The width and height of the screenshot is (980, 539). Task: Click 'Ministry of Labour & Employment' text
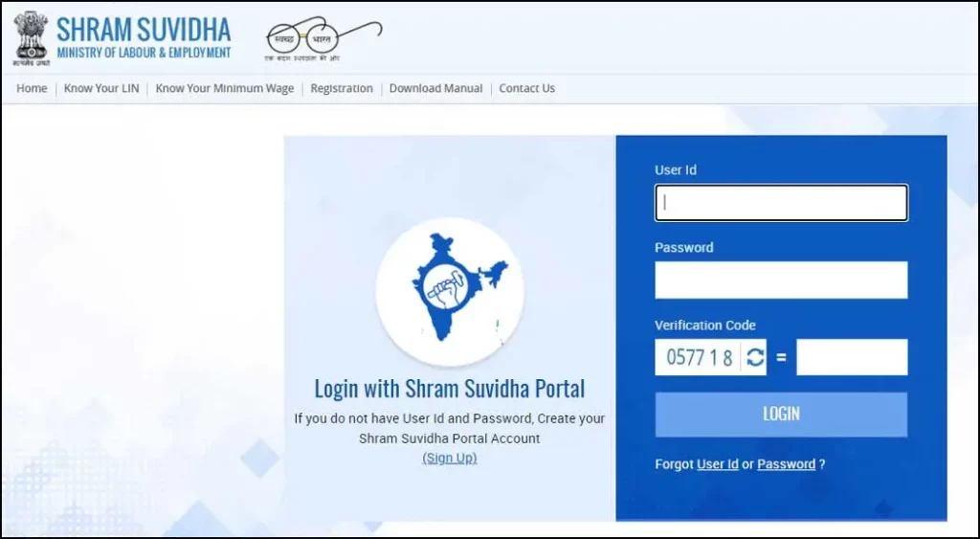[144, 54]
